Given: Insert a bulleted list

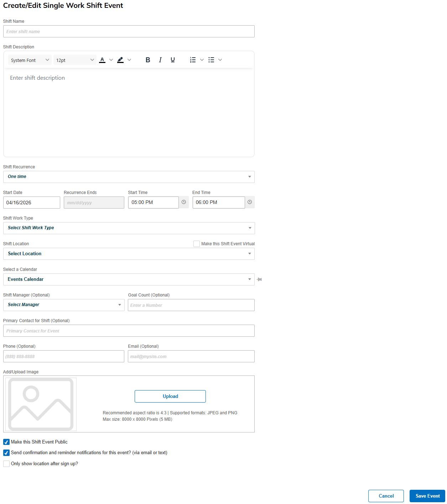Looking at the screenshot, I should pos(211,60).
